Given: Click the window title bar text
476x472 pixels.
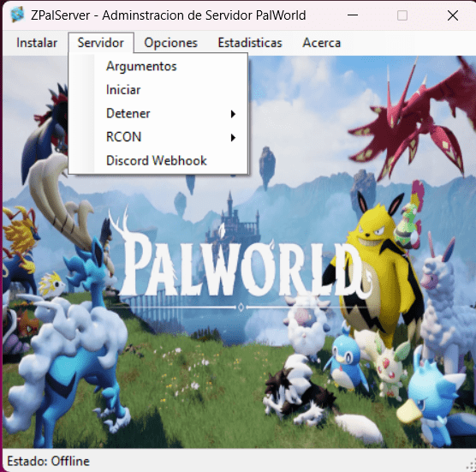Looking at the screenshot, I should tap(168, 15).
